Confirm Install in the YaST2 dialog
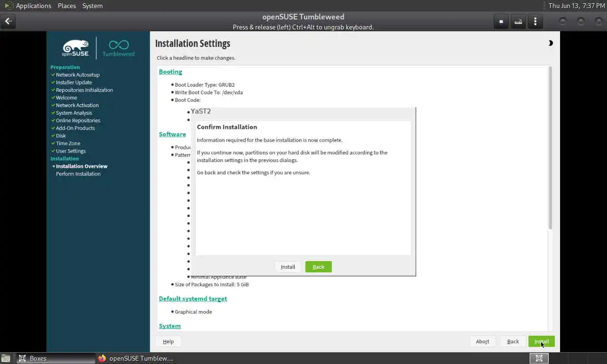This screenshot has width=607, height=364. point(288,267)
